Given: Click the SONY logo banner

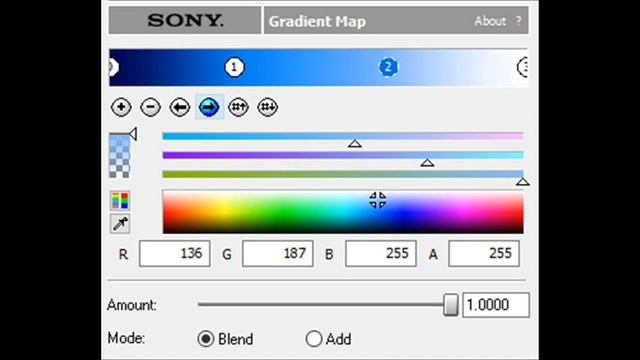Looking at the screenshot, I should click(185, 20).
